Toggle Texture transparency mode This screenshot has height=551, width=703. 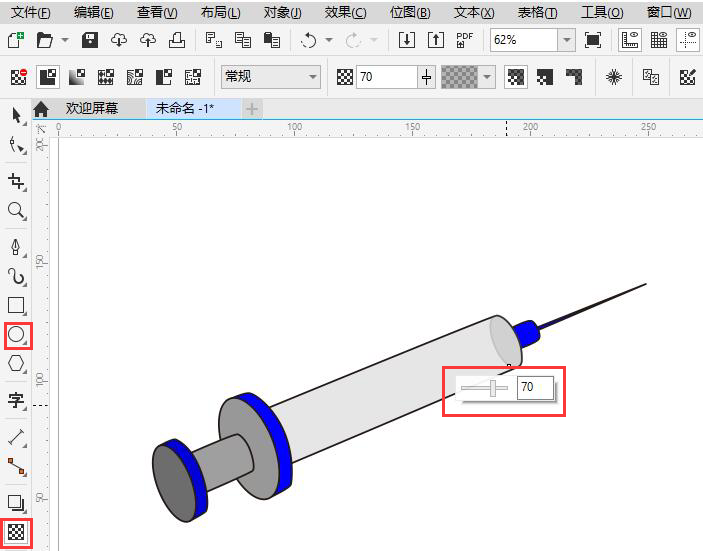[193, 77]
